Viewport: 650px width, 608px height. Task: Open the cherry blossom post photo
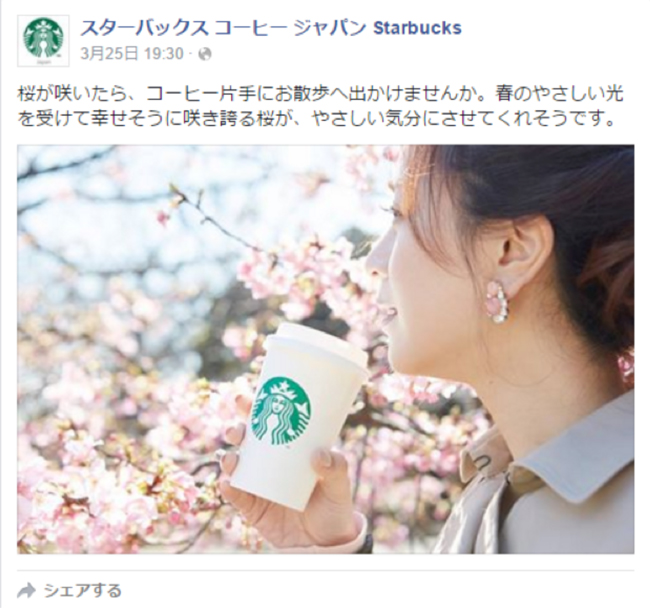pyautogui.click(x=325, y=349)
